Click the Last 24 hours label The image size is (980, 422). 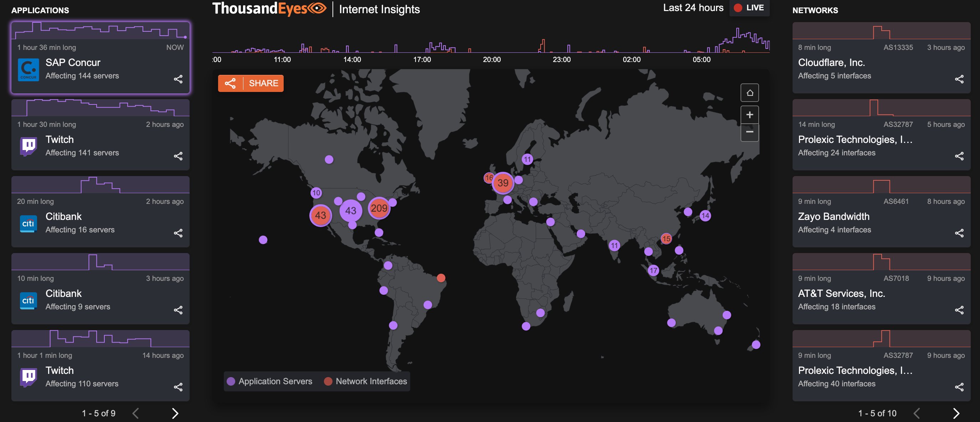(693, 8)
